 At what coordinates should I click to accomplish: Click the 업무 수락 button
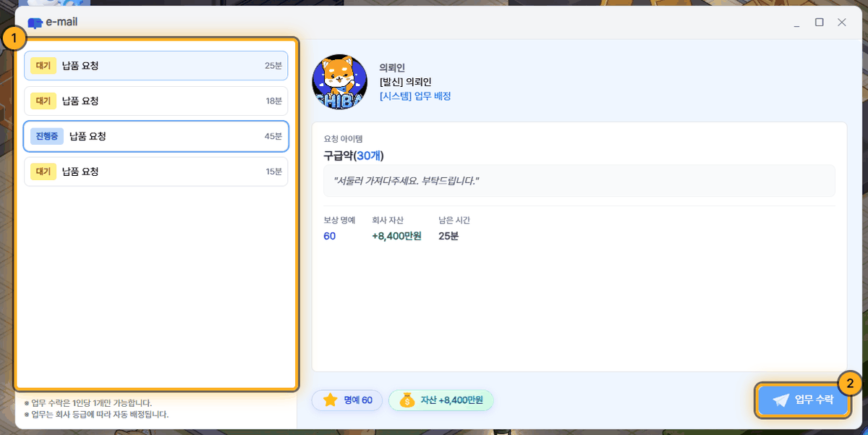[803, 400]
